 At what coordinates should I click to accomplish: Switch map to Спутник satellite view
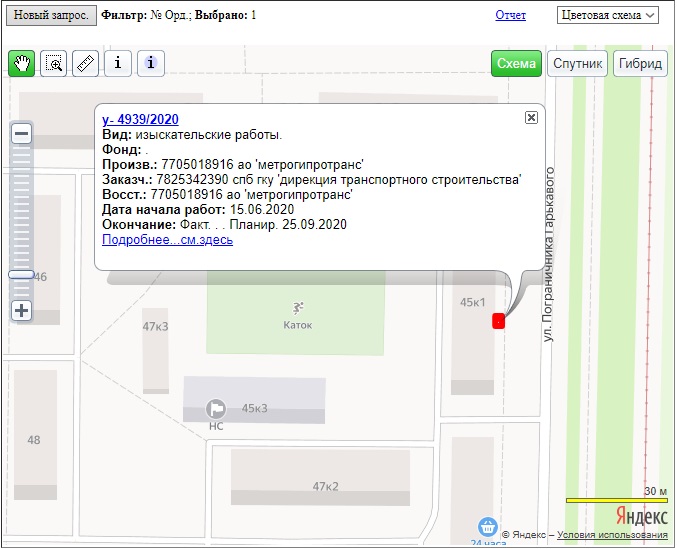pos(577,63)
